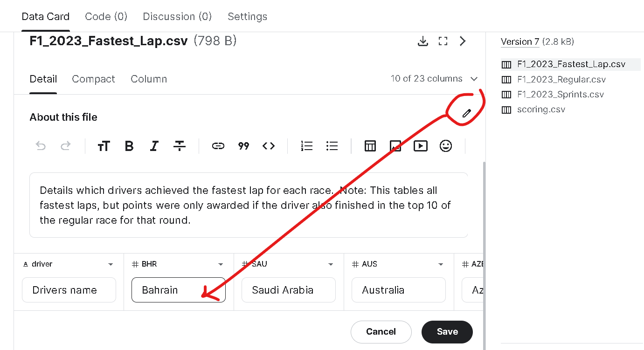Click the fullscreen expand icon
The width and height of the screenshot is (644, 350).
[x=443, y=41]
